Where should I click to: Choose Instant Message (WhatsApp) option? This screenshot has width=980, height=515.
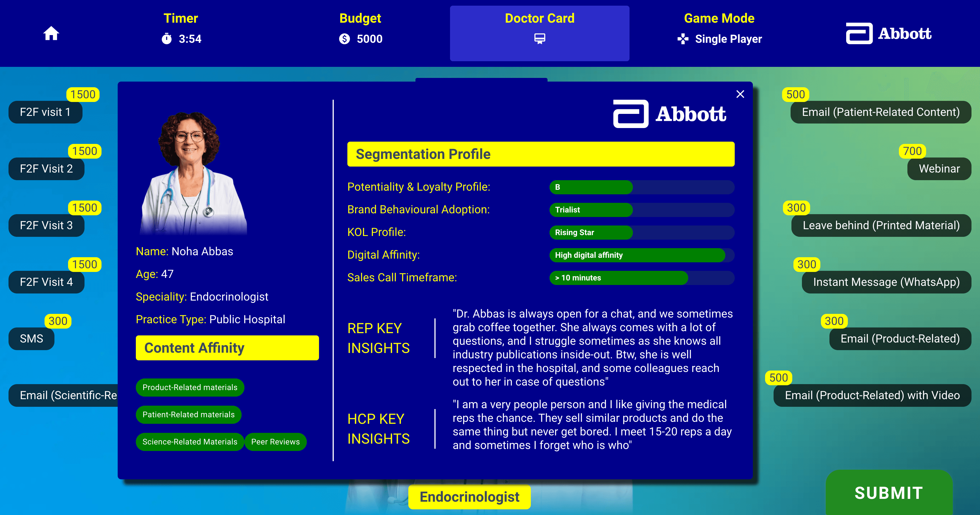click(x=886, y=282)
